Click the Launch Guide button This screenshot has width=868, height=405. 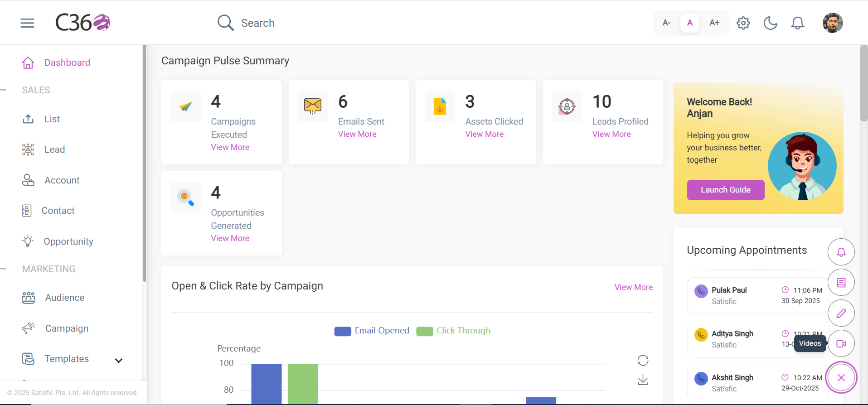[726, 190]
